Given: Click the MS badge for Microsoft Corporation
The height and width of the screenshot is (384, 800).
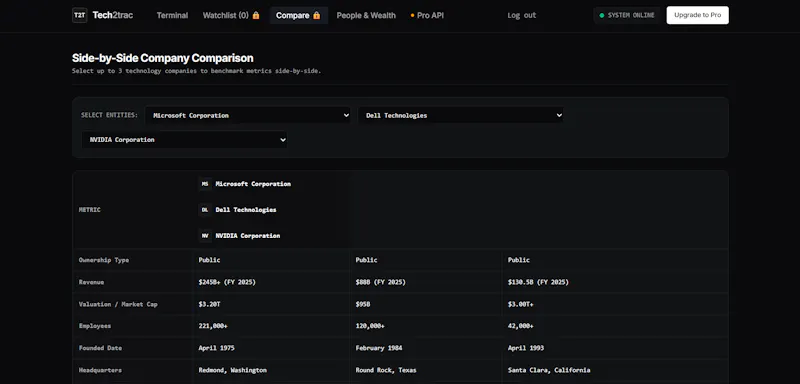Looking at the screenshot, I should (x=205, y=184).
